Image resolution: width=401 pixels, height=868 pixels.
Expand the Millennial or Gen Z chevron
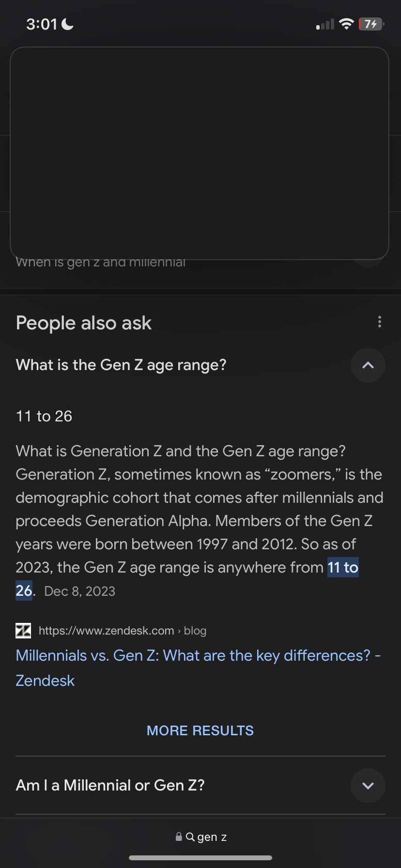(x=368, y=785)
